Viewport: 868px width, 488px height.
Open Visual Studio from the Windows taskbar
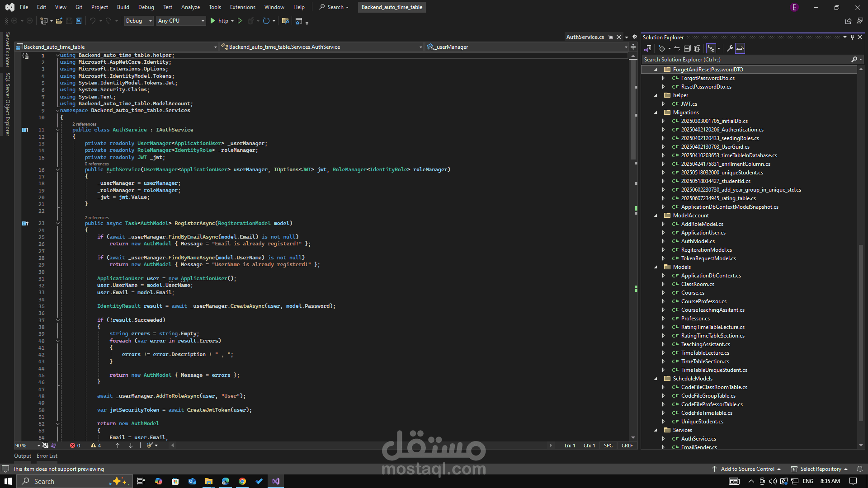point(276,481)
